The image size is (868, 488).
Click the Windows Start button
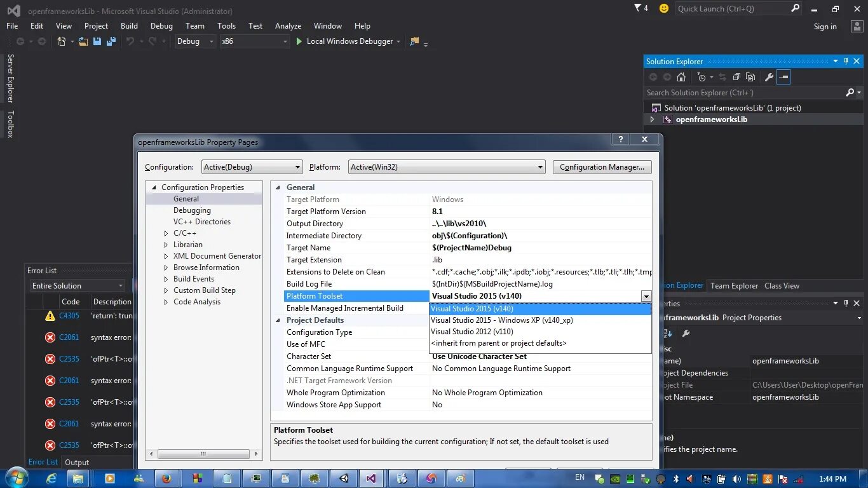[x=17, y=478]
